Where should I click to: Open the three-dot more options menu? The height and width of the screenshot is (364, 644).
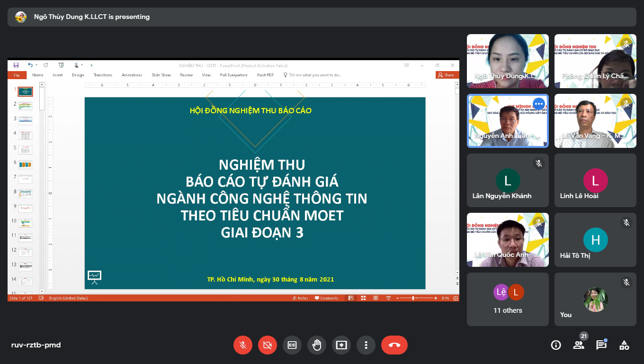point(366,345)
